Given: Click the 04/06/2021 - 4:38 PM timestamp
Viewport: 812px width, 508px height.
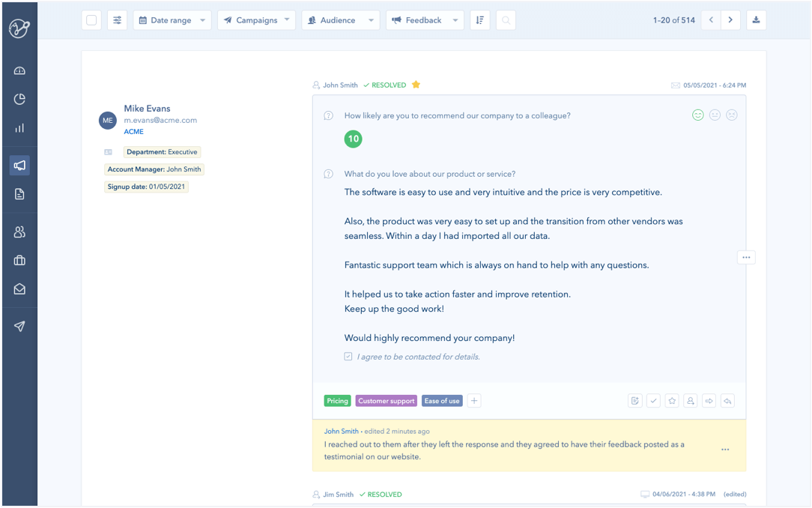Looking at the screenshot, I should 684,495.
